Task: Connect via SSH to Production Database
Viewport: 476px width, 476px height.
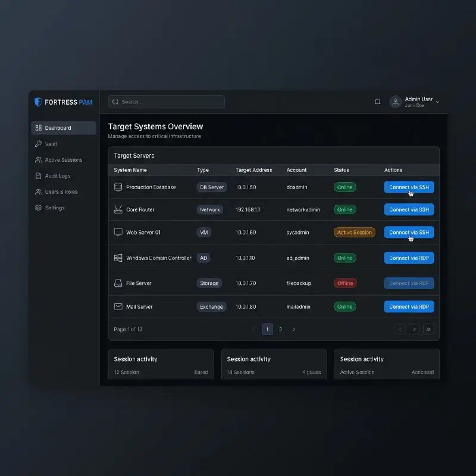Action: click(x=409, y=187)
